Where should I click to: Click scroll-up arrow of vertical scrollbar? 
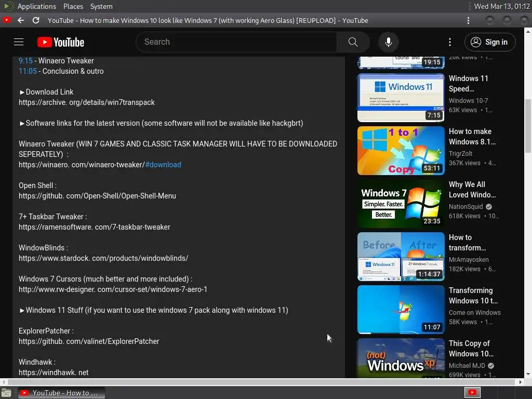(x=528, y=31)
